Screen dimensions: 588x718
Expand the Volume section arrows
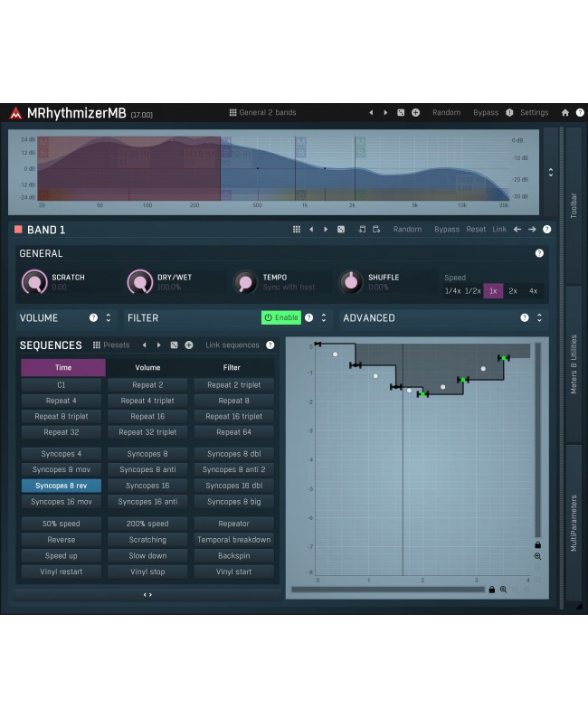(x=108, y=317)
